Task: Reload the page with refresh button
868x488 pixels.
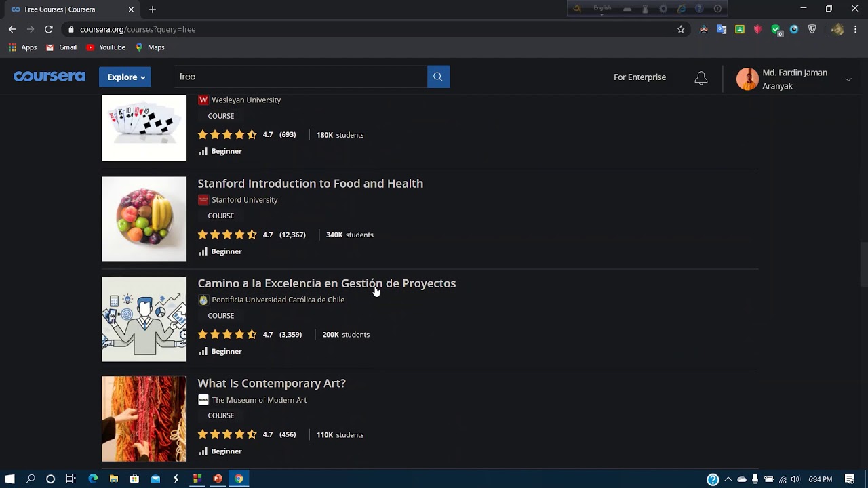Action: click(x=49, y=29)
